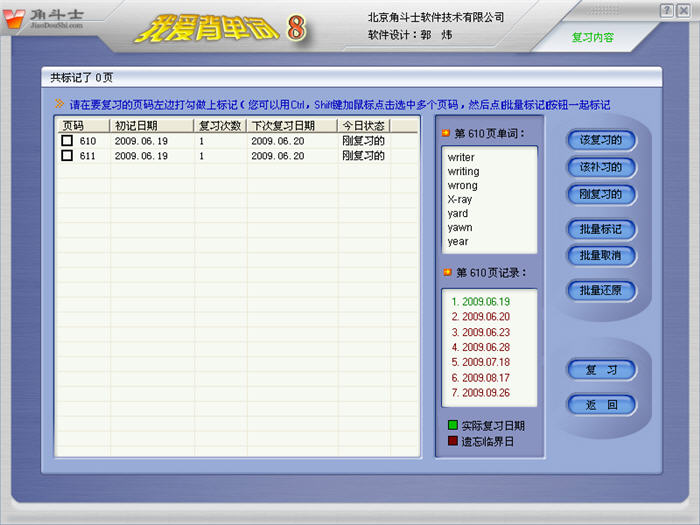Image resolution: width=700 pixels, height=525 pixels.
Task: Click the 该补习的 button
Action: point(601,167)
